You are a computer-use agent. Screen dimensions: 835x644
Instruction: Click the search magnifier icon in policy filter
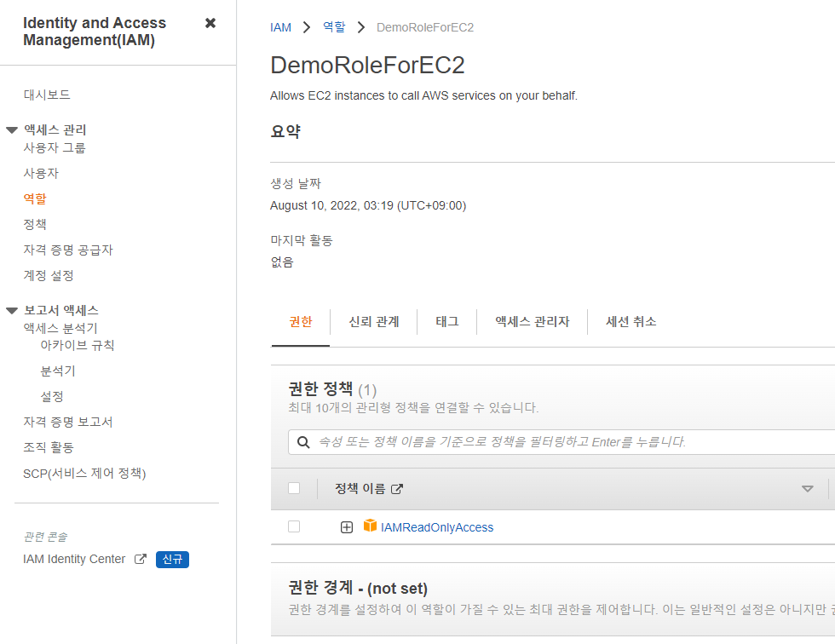(x=303, y=442)
